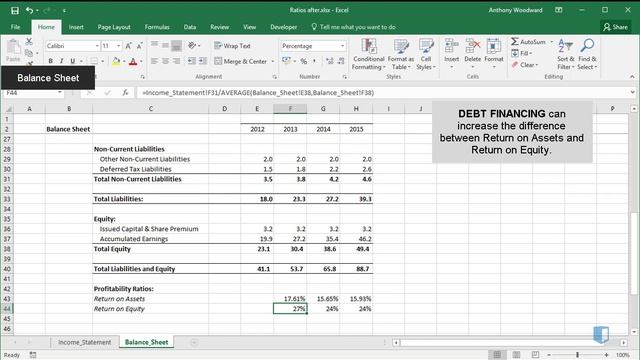Click the Save icon in title bar
Viewport: 640px width, 360px height.
pos(15,10)
